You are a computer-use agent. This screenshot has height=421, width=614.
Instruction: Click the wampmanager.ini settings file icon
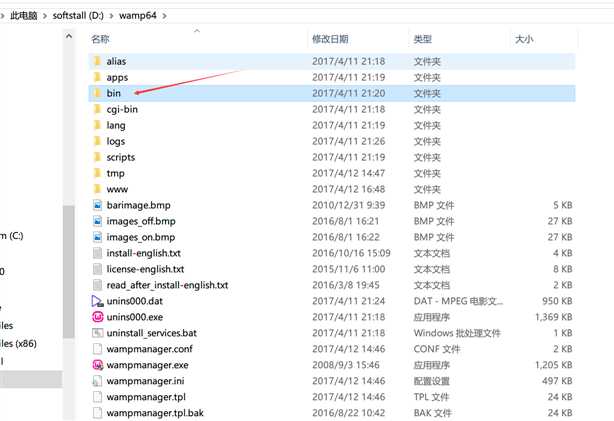point(98,381)
